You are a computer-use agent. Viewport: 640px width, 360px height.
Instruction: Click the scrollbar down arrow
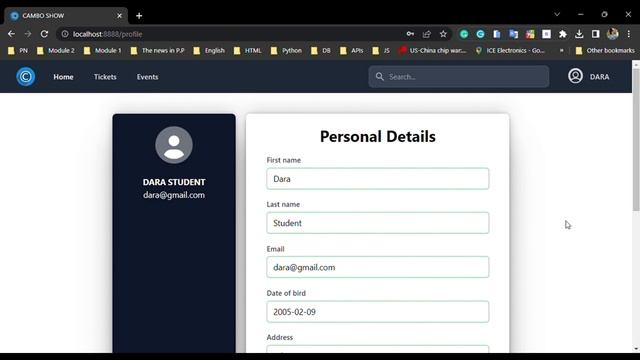[x=636, y=349]
